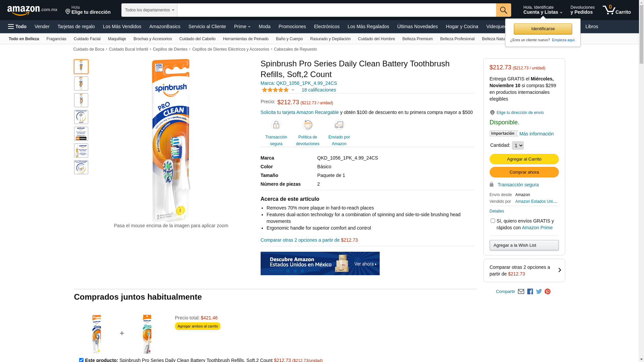
Task: Open the Todo hamburger menu
Action: [x=17, y=26]
